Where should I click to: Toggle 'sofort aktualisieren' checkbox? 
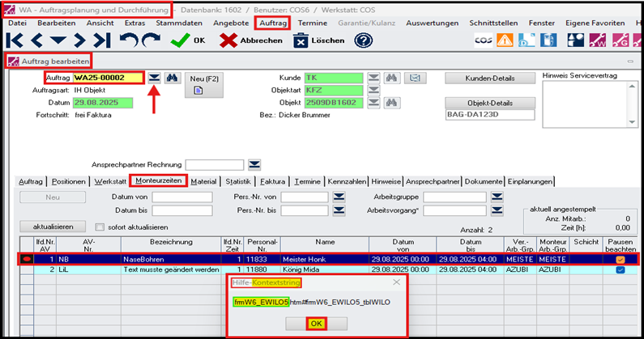(x=100, y=227)
